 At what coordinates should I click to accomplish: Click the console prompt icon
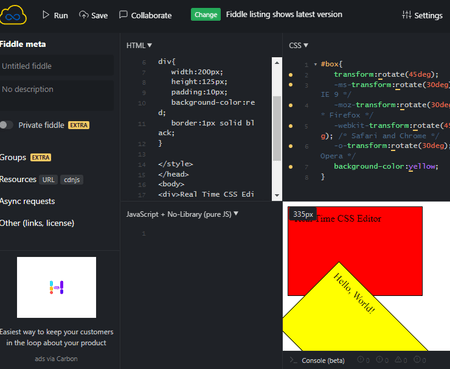pos(293,360)
